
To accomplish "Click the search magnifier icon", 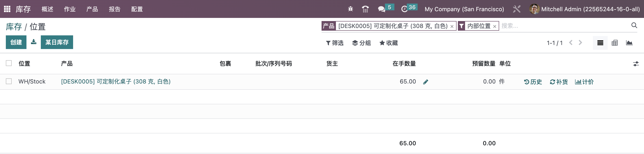I will pyautogui.click(x=634, y=25).
